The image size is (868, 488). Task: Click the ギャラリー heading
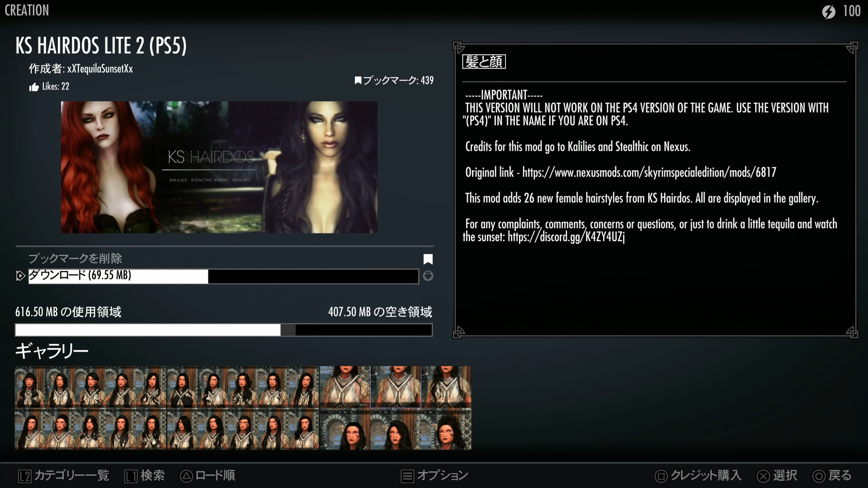pos(52,351)
